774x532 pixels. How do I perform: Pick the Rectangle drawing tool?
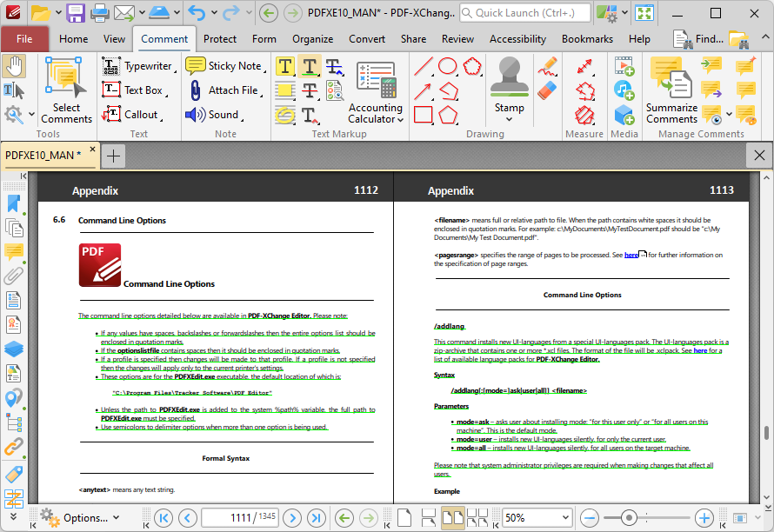424,115
